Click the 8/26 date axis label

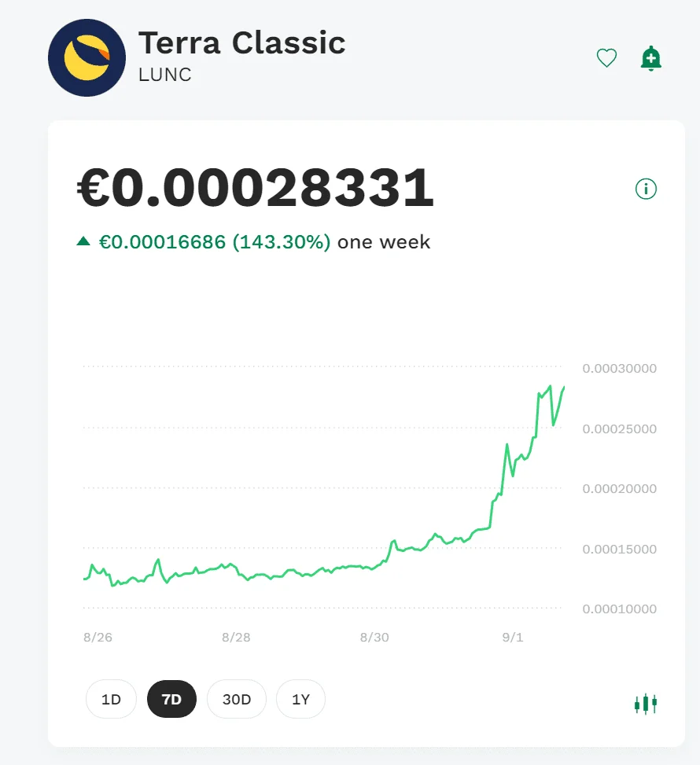click(x=98, y=637)
